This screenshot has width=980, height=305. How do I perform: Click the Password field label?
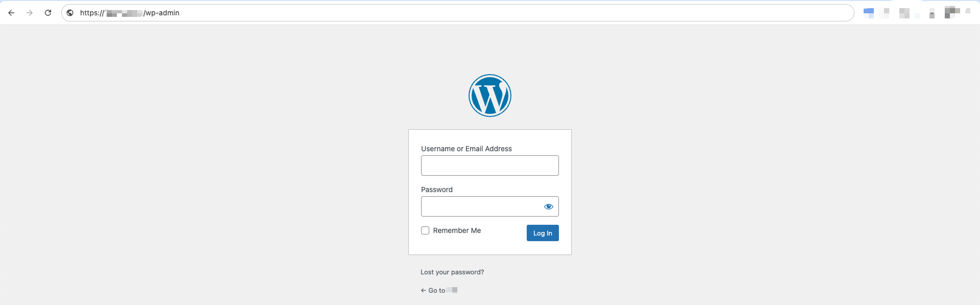point(437,190)
